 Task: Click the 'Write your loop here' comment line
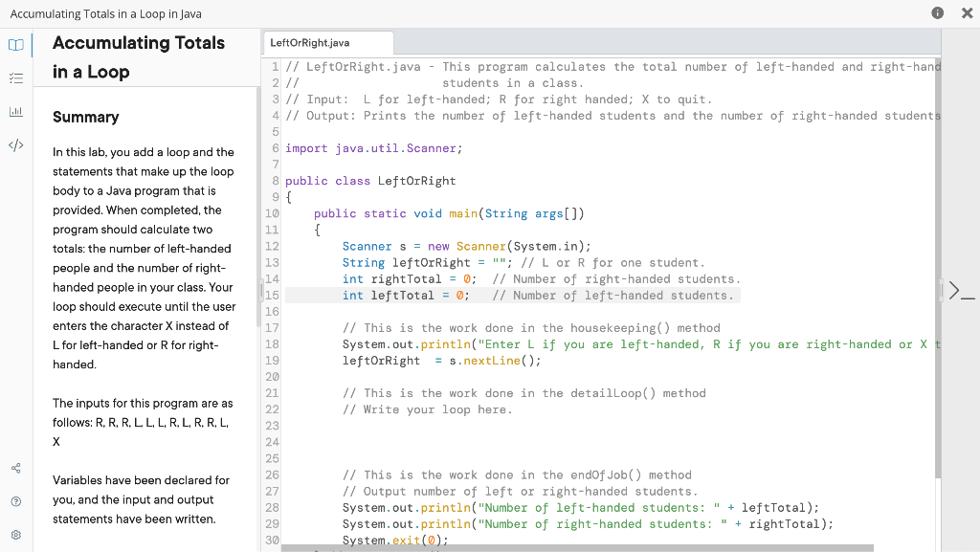(x=427, y=409)
